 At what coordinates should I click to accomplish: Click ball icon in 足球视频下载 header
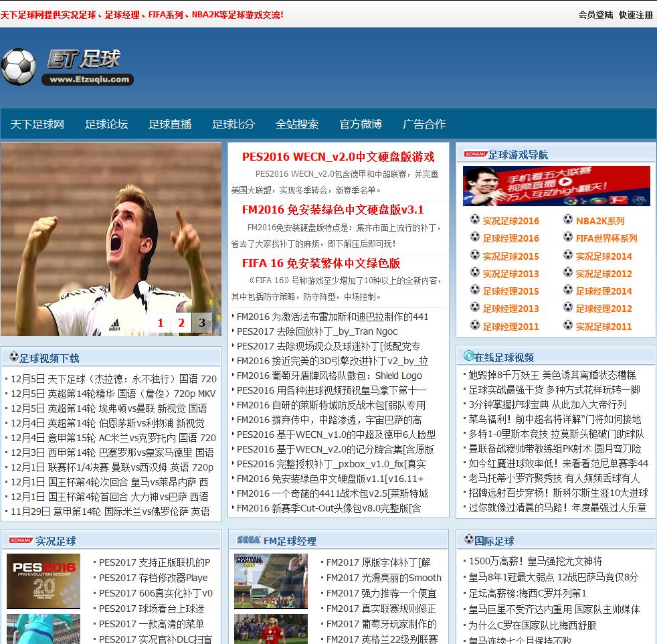tap(14, 357)
